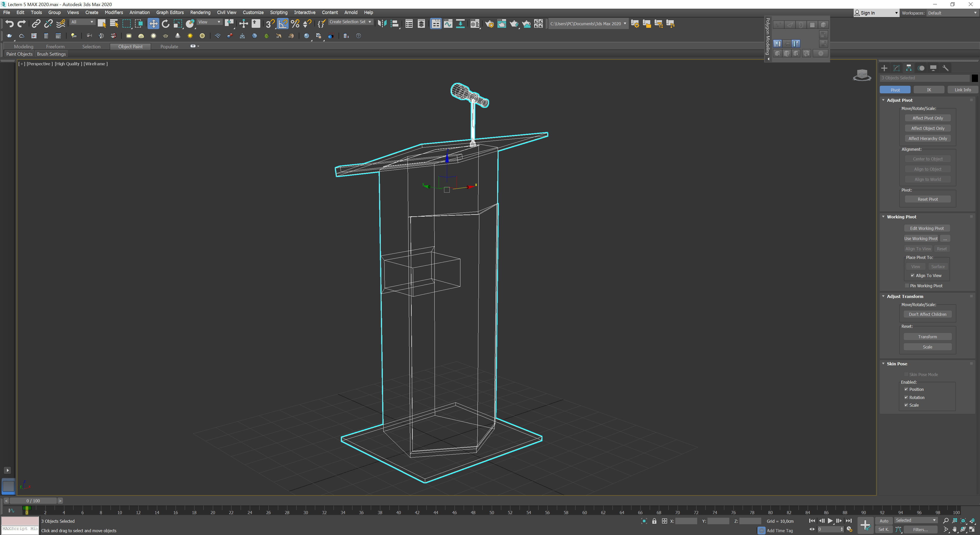Open the Render Setup teapot icon
The width and height of the screenshot is (980, 535).
coord(489,23)
